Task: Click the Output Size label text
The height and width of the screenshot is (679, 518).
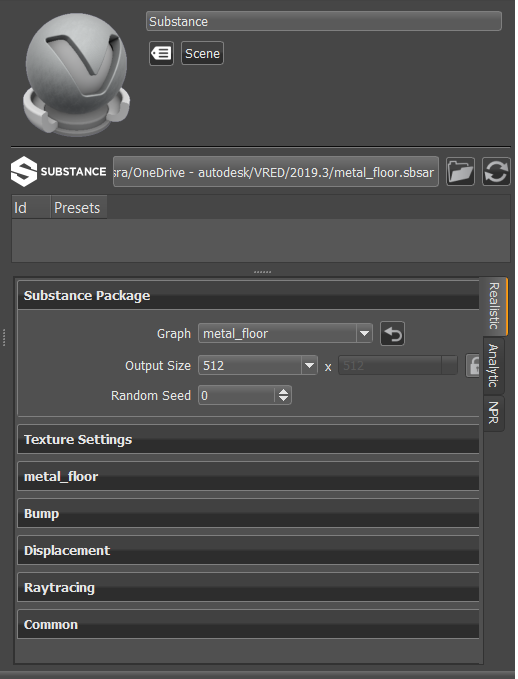Action: [158, 365]
